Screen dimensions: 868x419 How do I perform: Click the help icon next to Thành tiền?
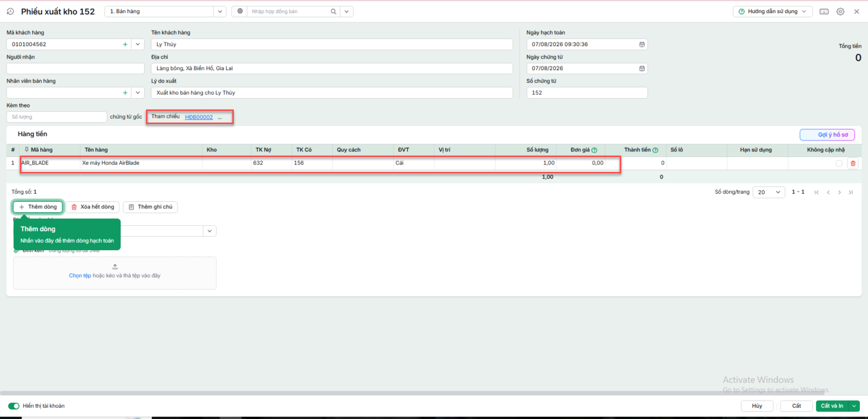coord(655,150)
